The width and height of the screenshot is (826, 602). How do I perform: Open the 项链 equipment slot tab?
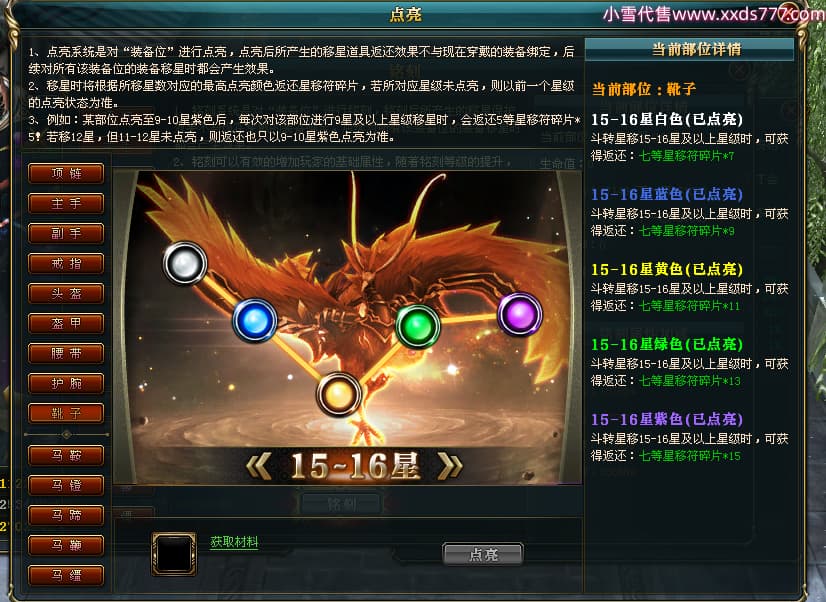pos(66,173)
